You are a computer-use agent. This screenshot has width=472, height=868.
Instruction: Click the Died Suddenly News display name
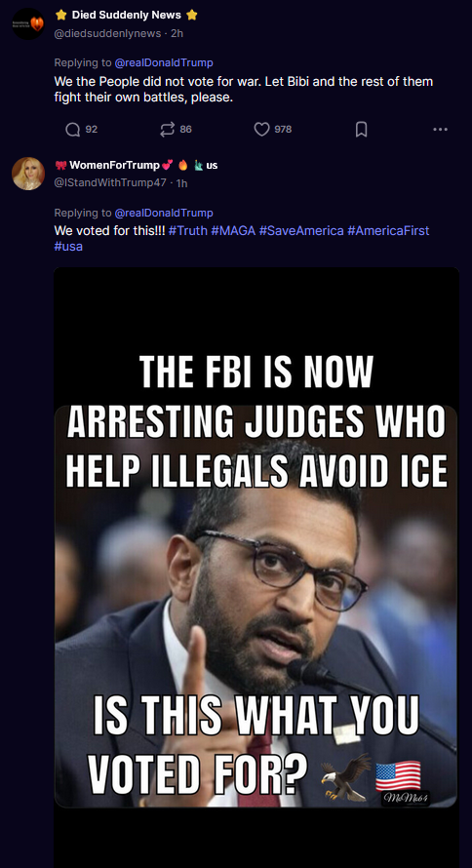[x=126, y=16]
